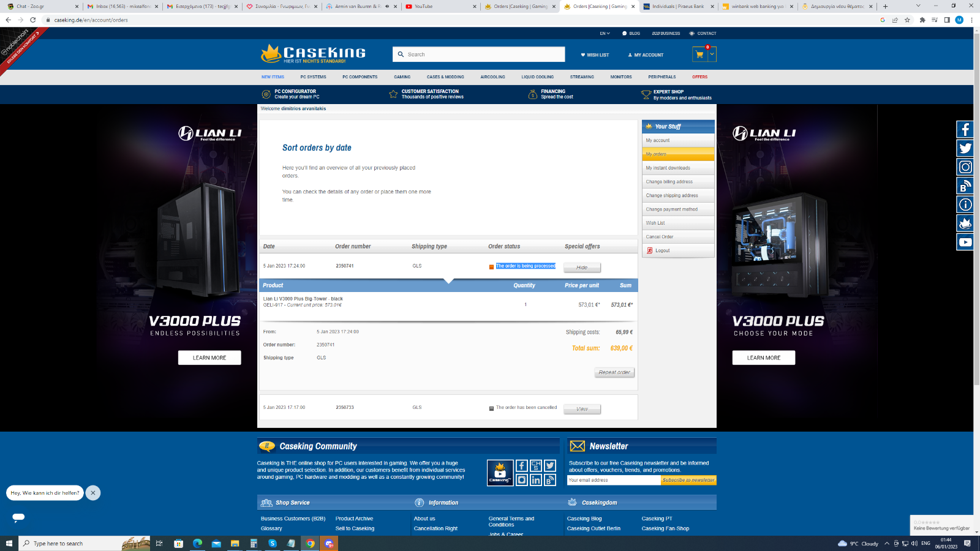980x551 pixels.
Task: View details of order 2350733
Action: [582, 409]
